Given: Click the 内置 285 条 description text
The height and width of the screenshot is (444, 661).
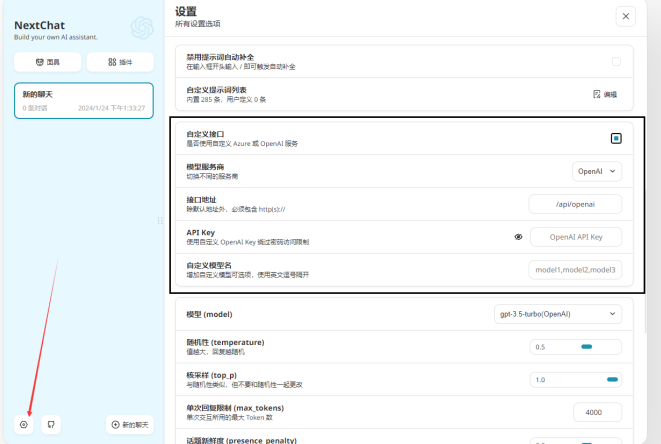Looking at the screenshot, I should [226, 100].
